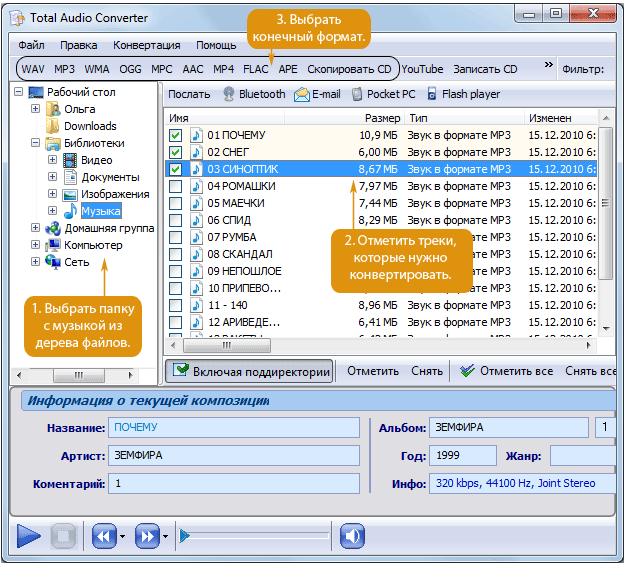625x565 pixels.
Task: Click the rewind button in player
Action: (104, 536)
